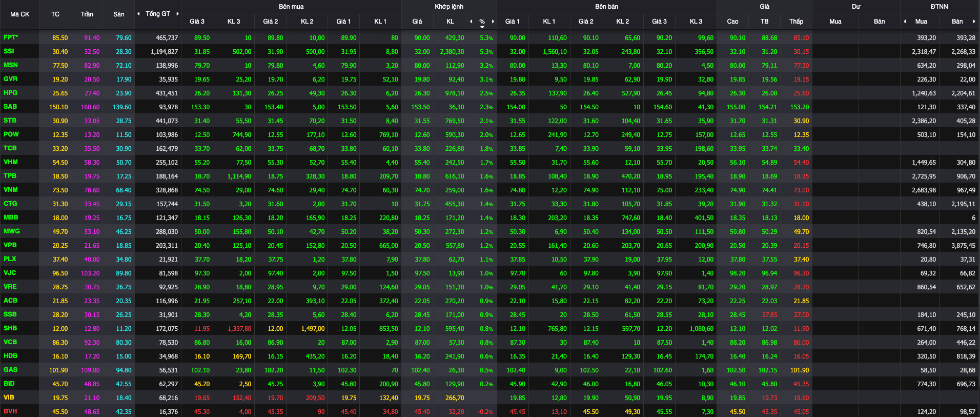Open the MBB stock symbol
This screenshot has width=980, height=417.
tap(10, 217)
